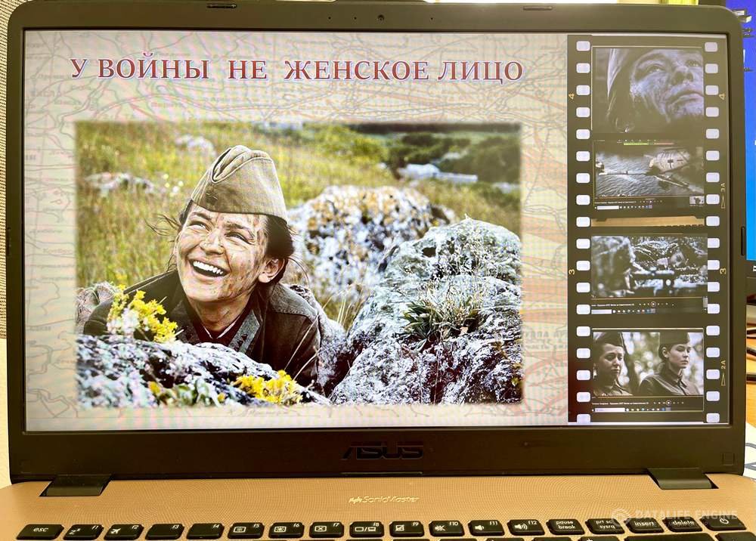Open the top filmstrip frame with face close-up
The image size is (756, 541).
pyautogui.click(x=648, y=89)
